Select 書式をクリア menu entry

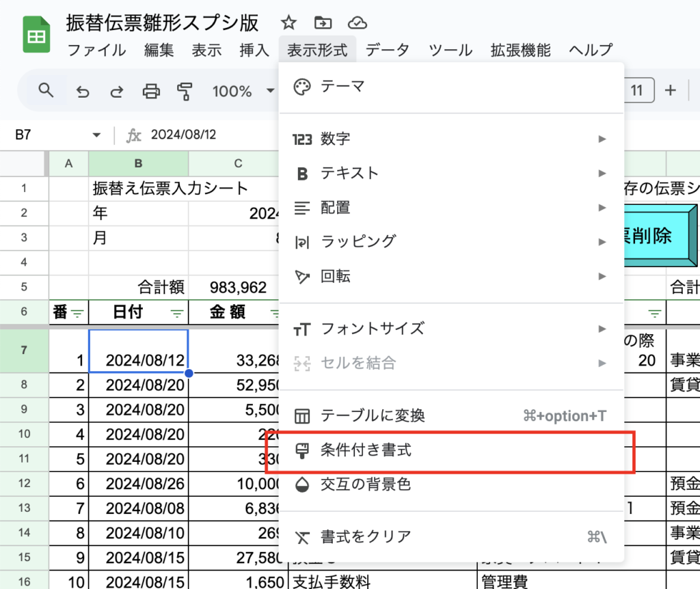451,537
